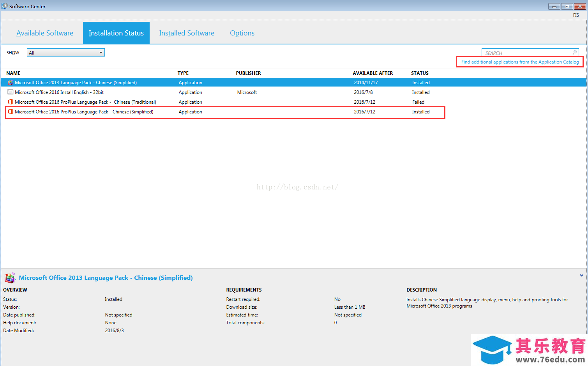The height and width of the screenshot is (366, 588).
Task: Maximize the Software Center window
Action: coord(567,6)
